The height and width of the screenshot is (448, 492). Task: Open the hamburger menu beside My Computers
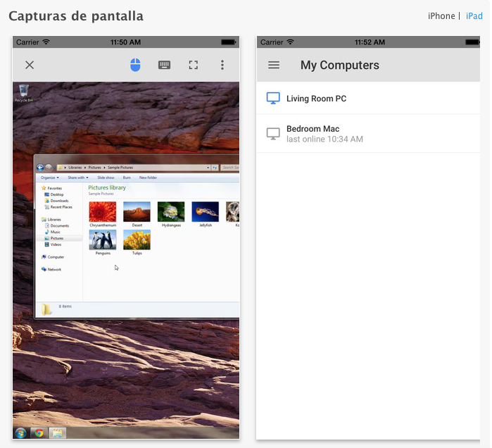[x=274, y=65]
